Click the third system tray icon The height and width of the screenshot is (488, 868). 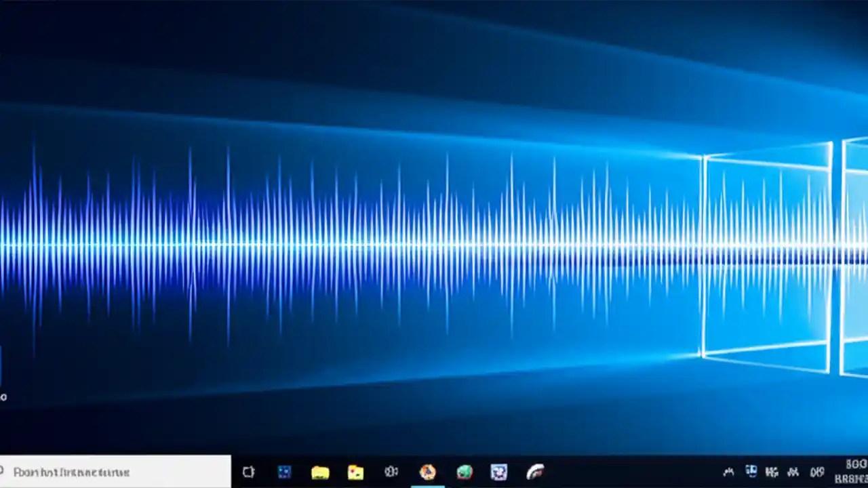pyautogui.click(x=772, y=471)
